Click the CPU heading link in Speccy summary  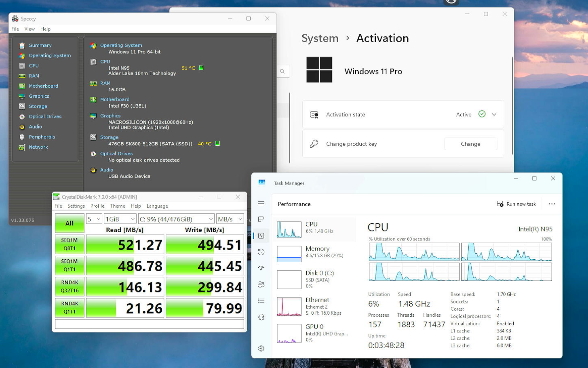coord(105,61)
